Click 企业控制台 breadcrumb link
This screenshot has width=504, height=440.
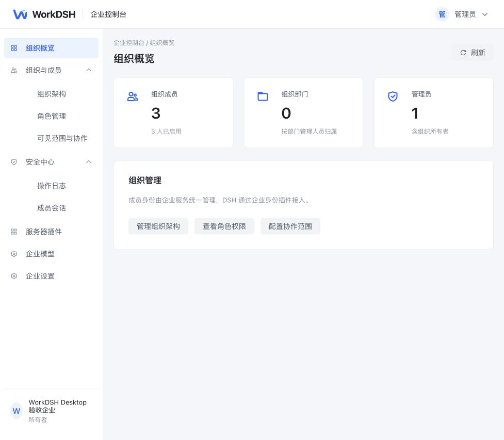tap(129, 43)
